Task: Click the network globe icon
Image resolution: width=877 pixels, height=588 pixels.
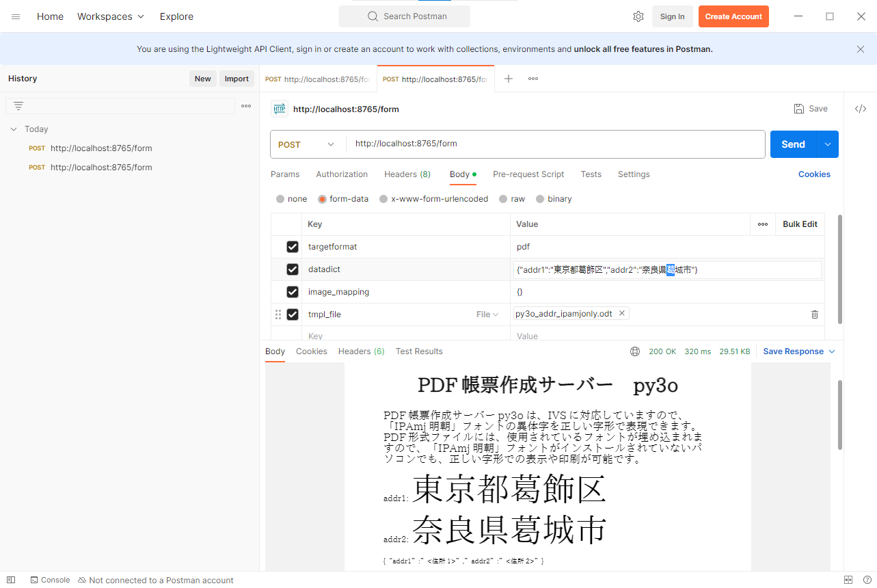Action: [x=635, y=351]
